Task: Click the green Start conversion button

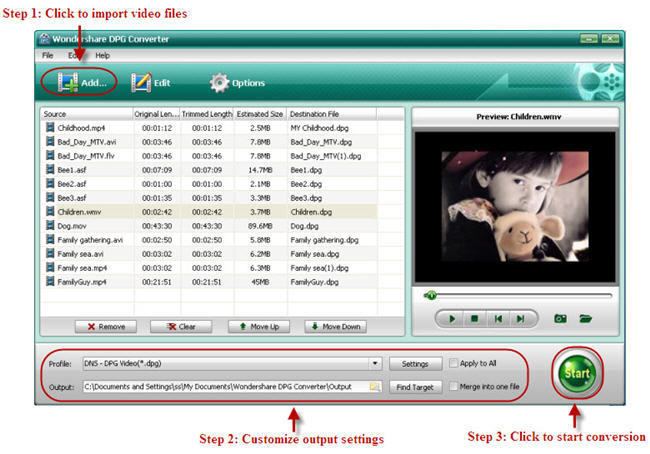Action: point(577,374)
